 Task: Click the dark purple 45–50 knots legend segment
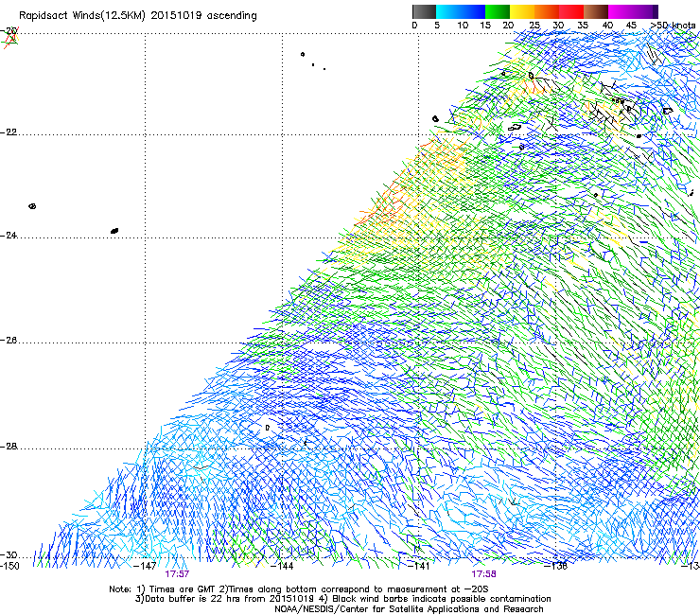click(645, 11)
